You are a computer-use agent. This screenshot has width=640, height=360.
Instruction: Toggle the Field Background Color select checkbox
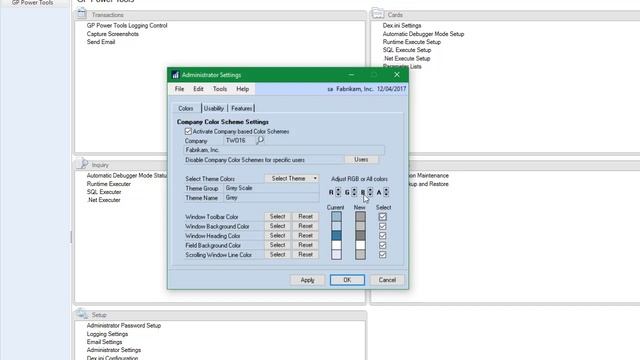pyautogui.click(x=382, y=245)
